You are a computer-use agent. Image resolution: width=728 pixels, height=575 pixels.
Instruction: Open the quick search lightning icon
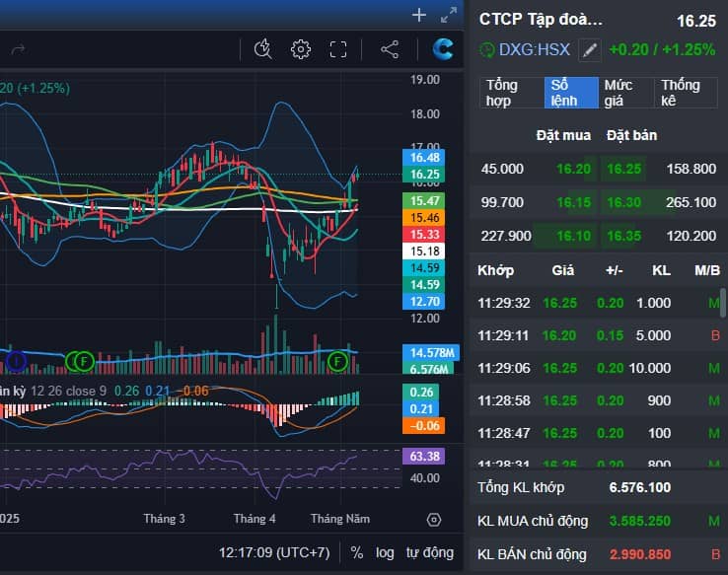[263, 49]
